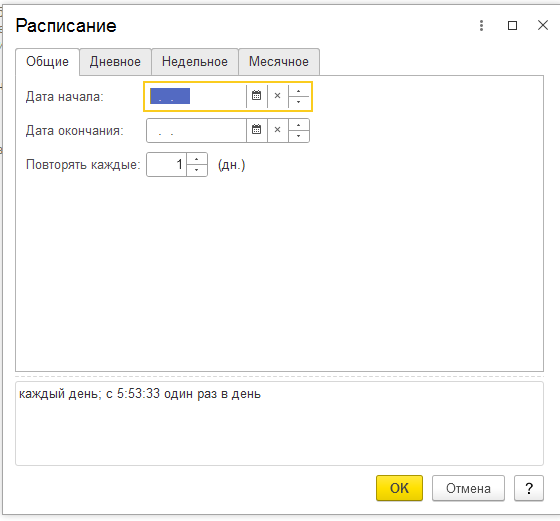Click the (дн.) unit label

tap(231, 165)
